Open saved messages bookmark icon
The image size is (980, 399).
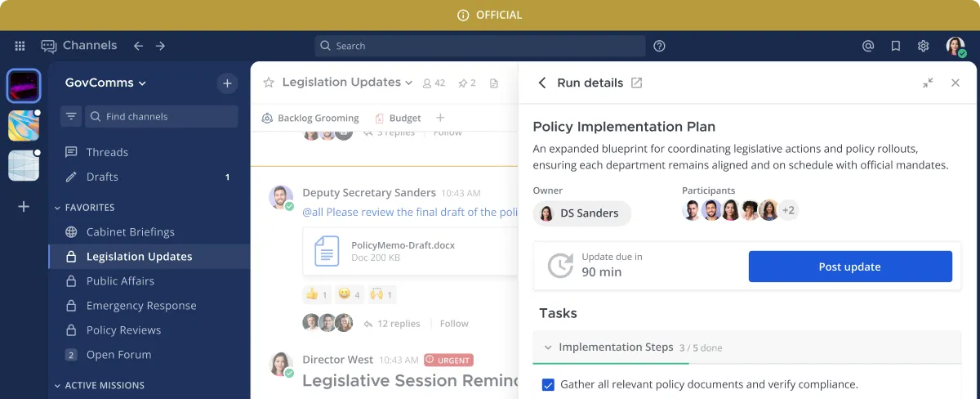[x=896, y=46]
